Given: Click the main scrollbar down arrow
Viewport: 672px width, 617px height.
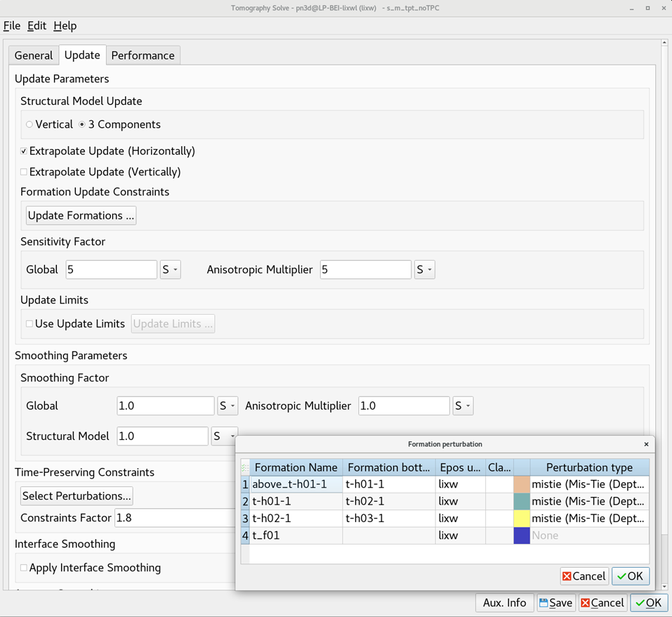Looking at the screenshot, I should click(664, 586).
